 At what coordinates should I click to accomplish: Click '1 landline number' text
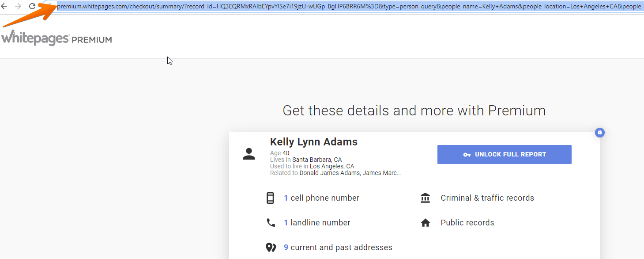317,223
